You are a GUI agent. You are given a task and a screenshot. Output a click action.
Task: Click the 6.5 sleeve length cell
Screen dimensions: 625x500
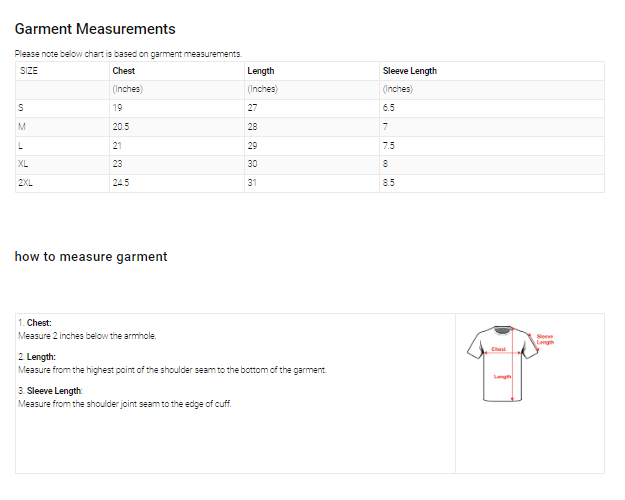(x=389, y=108)
